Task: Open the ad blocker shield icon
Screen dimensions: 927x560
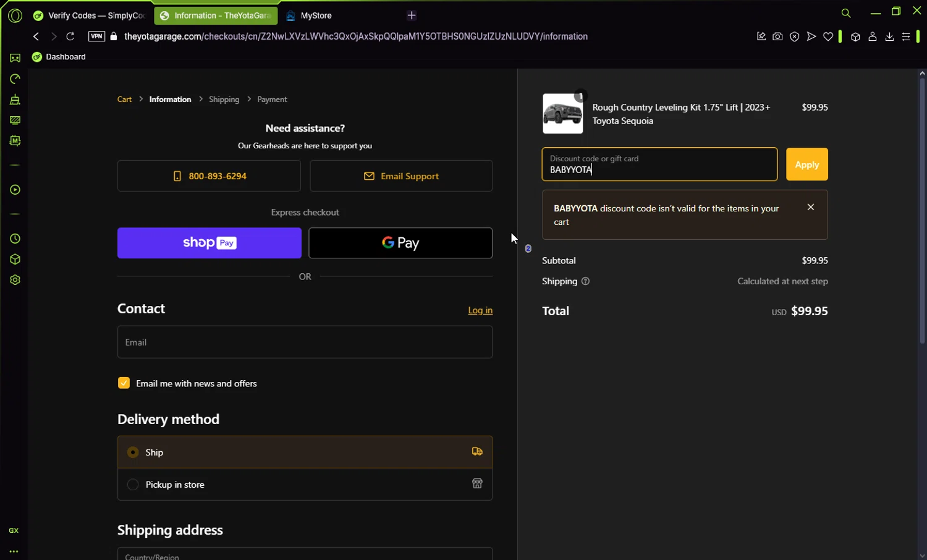Action: (x=795, y=36)
